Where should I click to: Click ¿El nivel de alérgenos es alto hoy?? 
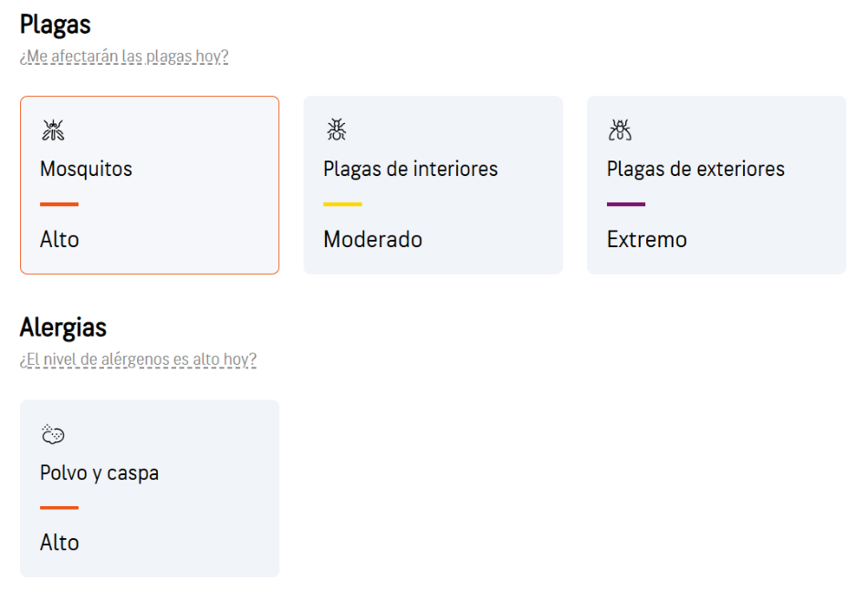[138, 359]
